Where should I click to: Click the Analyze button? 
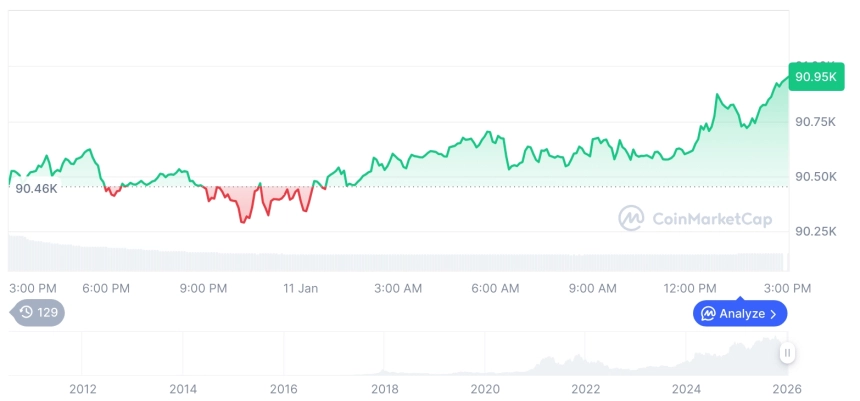pos(739,314)
